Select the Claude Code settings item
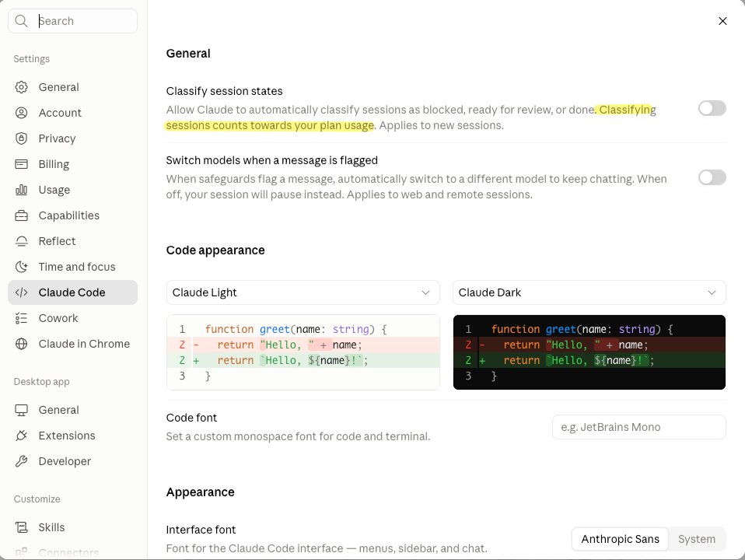745x560 pixels. (72, 292)
